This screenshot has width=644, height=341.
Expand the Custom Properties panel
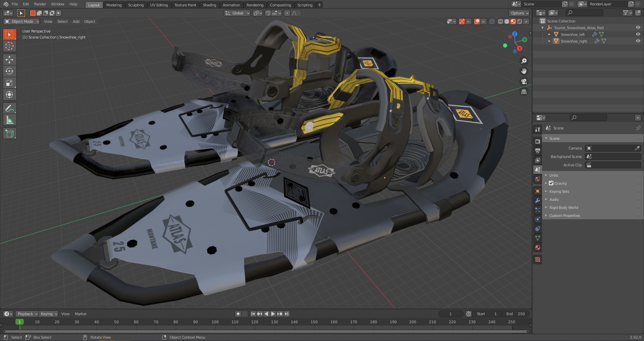565,216
